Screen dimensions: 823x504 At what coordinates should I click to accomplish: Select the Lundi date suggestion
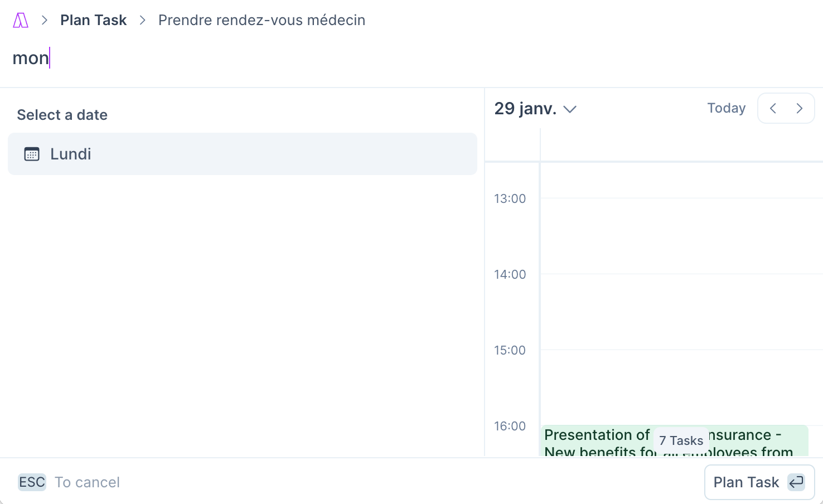pos(243,154)
